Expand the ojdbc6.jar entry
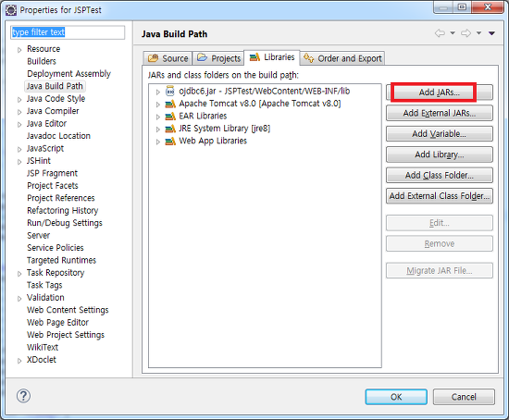The height and width of the screenshot is (420, 509). [158, 92]
